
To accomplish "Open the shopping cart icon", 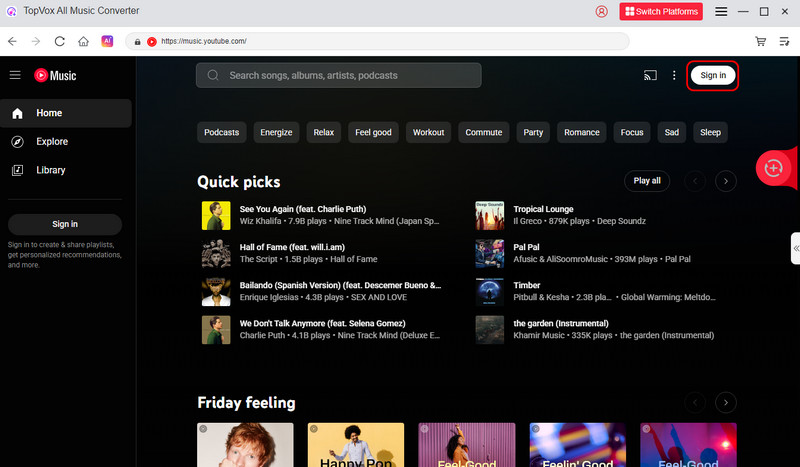I will 761,42.
